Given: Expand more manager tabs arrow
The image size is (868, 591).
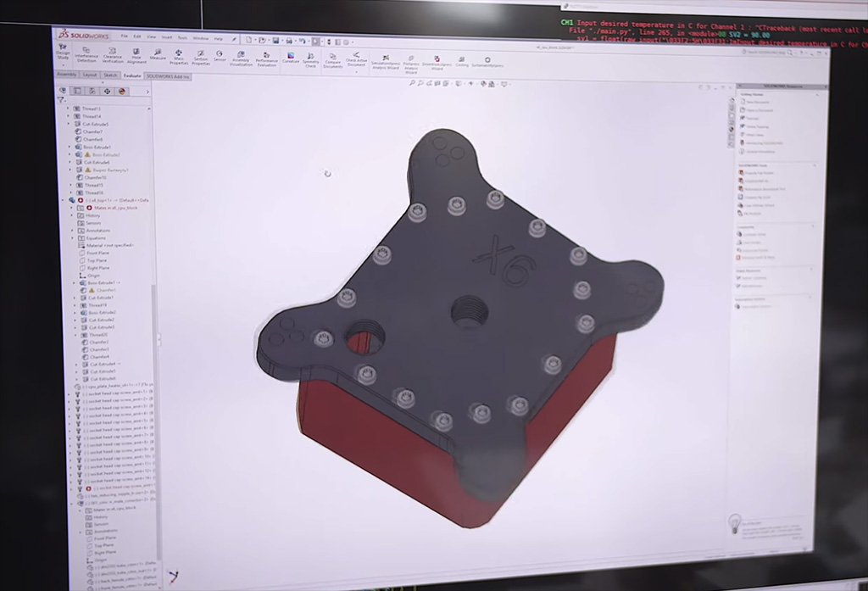Looking at the screenshot, I should (147, 92).
